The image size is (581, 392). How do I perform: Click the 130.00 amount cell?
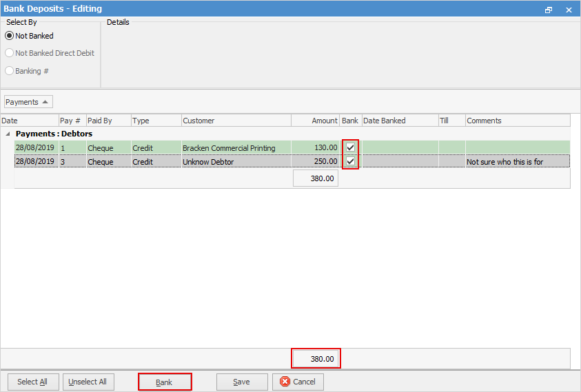coord(316,147)
